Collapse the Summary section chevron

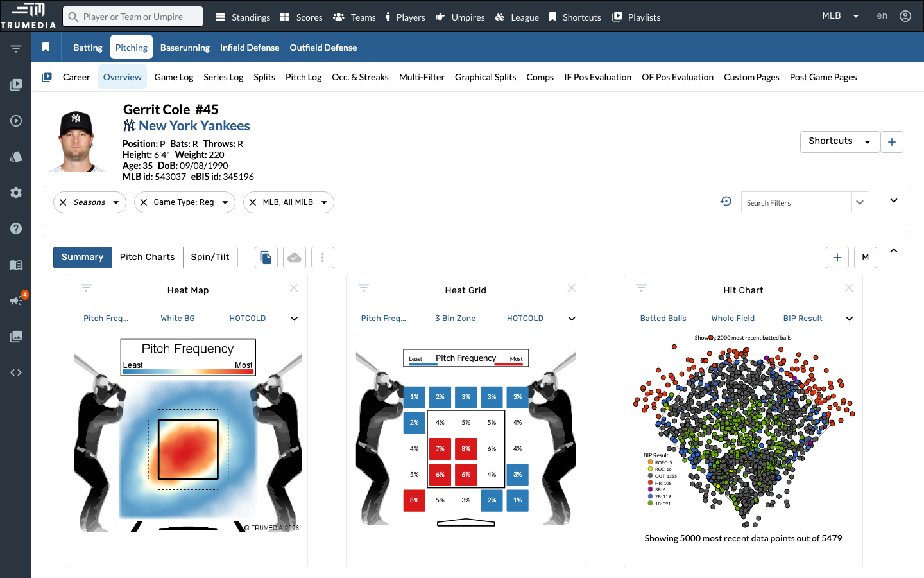tap(894, 250)
